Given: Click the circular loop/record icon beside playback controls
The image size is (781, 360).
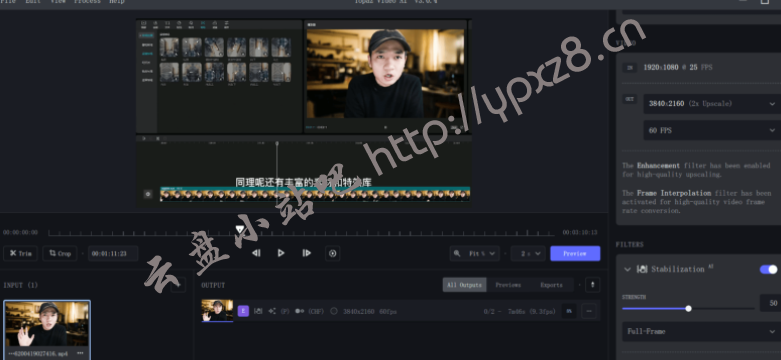Looking at the screenshot, I should tap(333, 253).
